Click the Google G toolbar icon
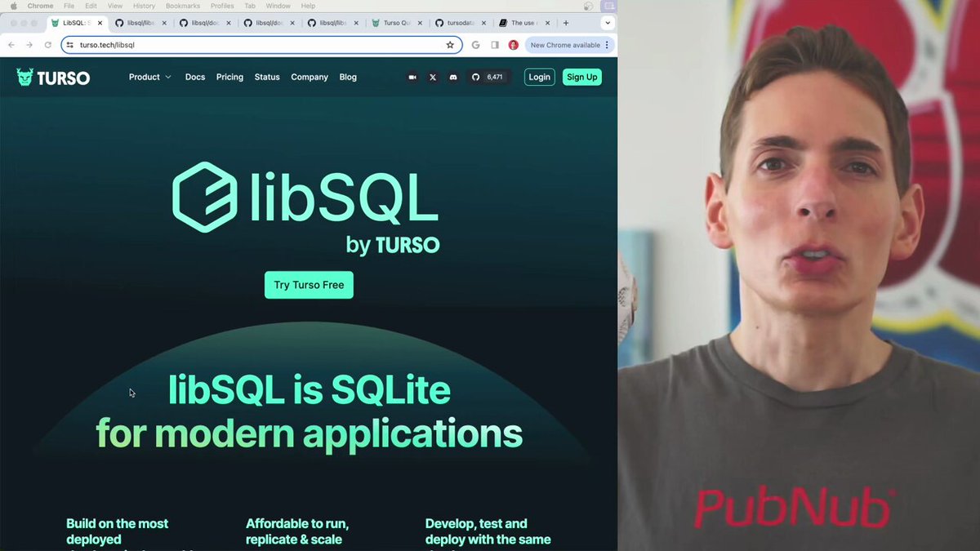The height and width of the screenshot is (551, 980). pos(476,45)
